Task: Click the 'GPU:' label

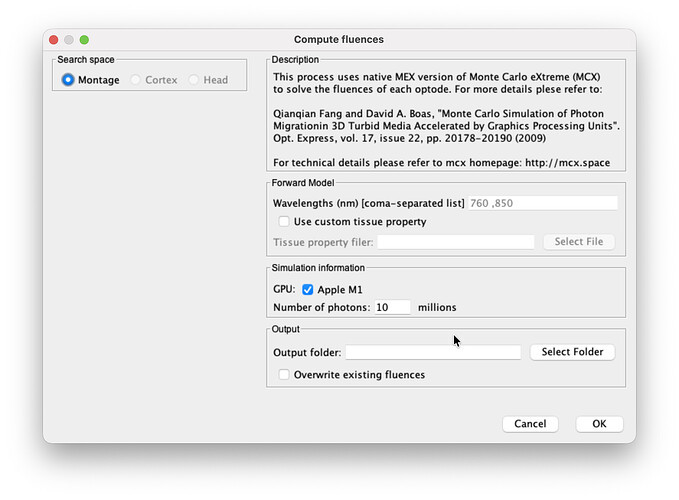Action: pyautogui.click(x=284, y=289)
